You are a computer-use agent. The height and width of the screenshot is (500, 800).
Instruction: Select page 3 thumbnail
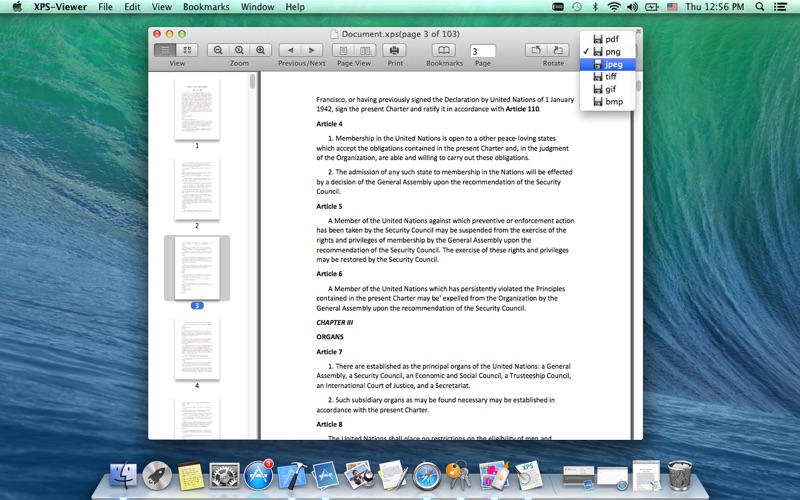coord(197,268)
